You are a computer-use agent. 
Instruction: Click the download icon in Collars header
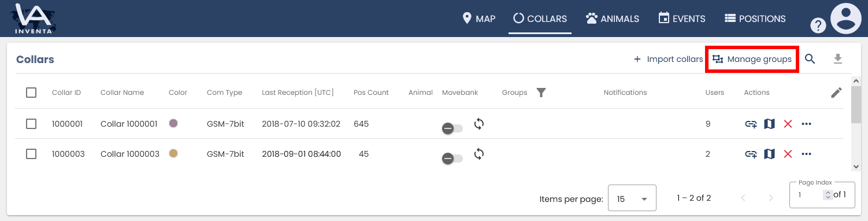click(838, 59)
